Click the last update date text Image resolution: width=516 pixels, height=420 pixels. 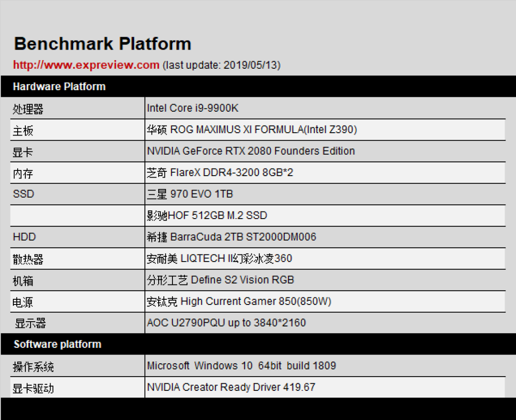point(222,65)
